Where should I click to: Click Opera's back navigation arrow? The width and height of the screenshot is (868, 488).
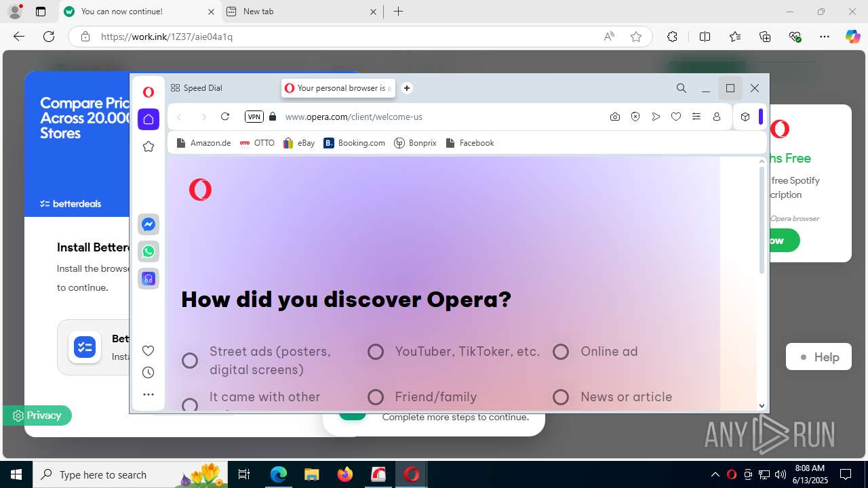(179, 117)
